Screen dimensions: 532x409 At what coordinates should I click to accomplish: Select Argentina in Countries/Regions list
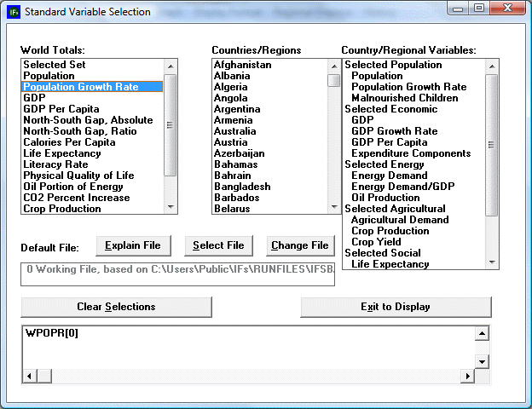click(x=237, y=109)
